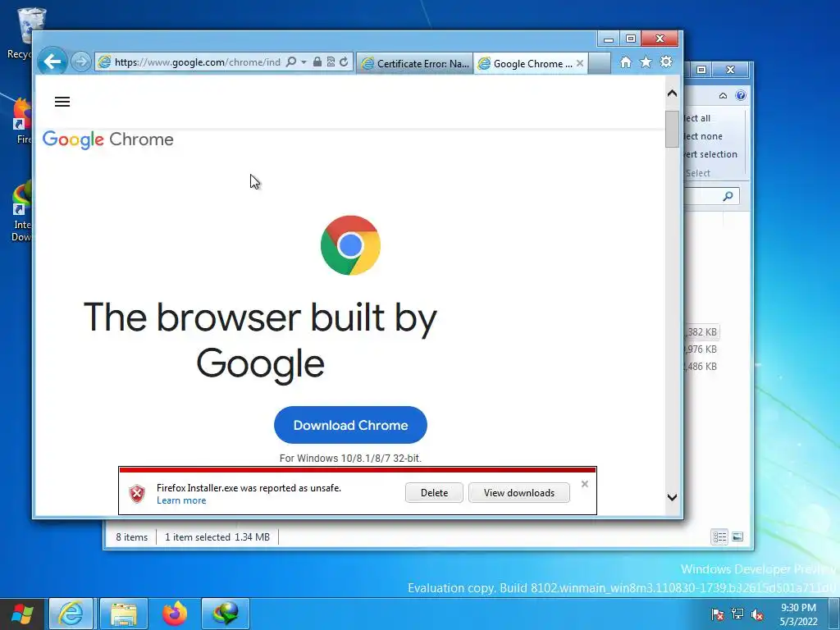Click Select all in Explorer window
The image size is (840, 630).
[697, 118]
